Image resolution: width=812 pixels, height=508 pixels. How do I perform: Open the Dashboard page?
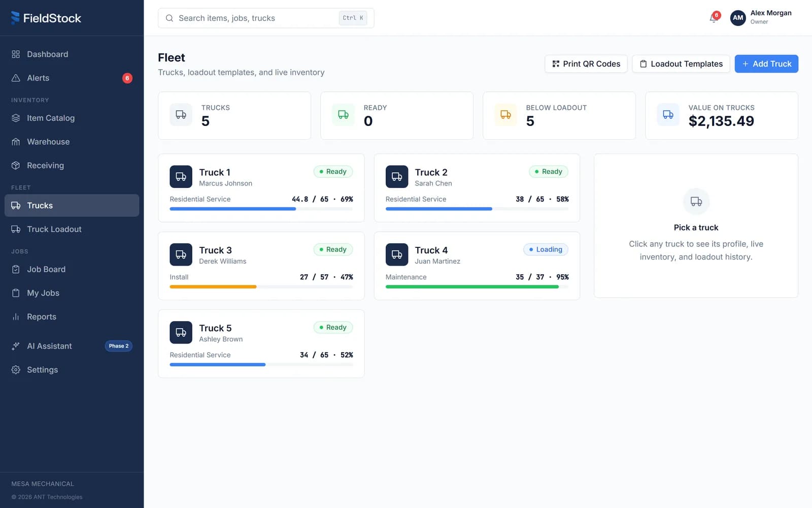pos(72,54)
